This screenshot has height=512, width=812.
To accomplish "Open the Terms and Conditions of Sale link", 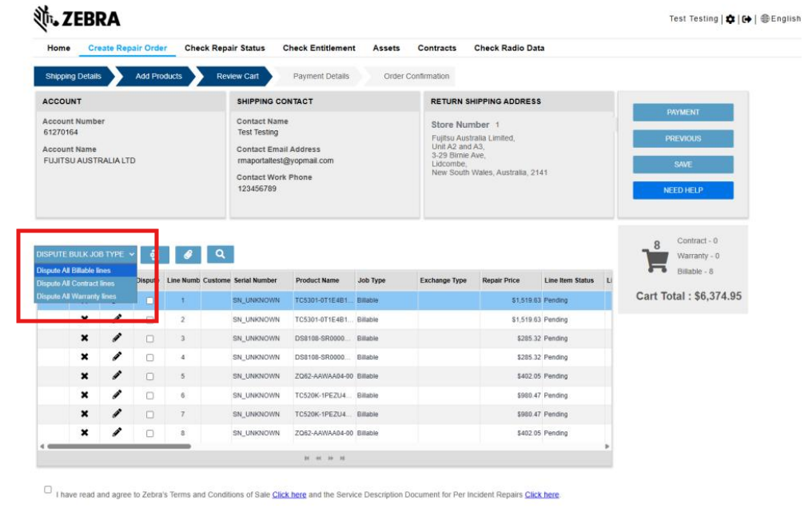I will pos(289,495).
